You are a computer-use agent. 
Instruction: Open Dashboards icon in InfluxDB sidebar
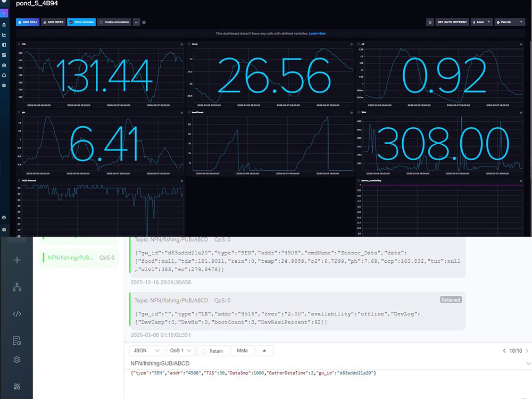pos(4,55)
